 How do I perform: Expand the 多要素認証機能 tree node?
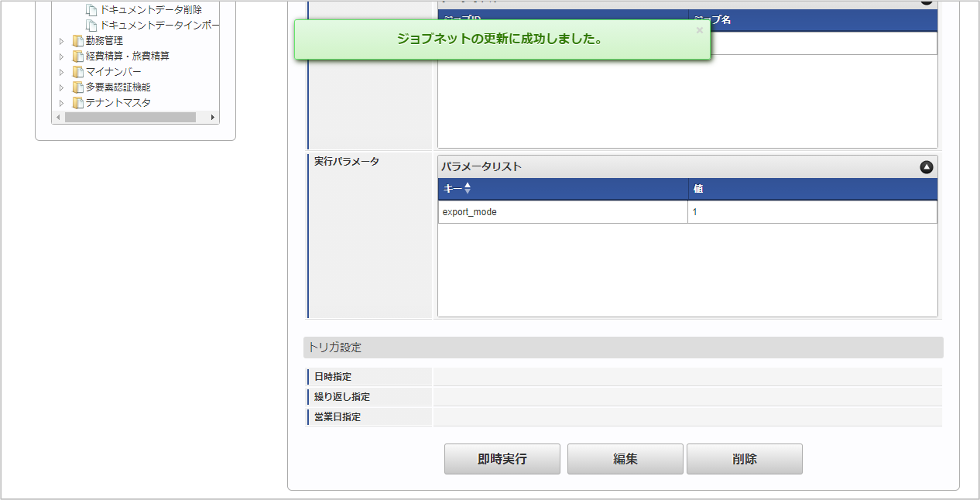62,87
